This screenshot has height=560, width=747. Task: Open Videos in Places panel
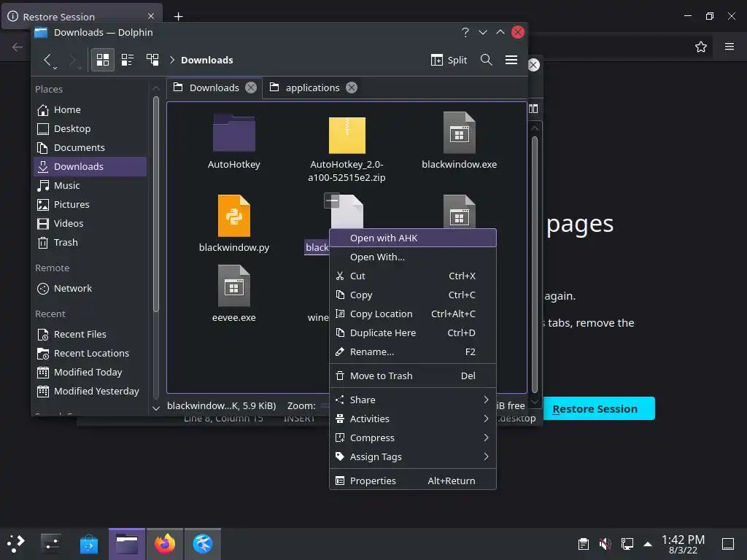tap(90, 224)
